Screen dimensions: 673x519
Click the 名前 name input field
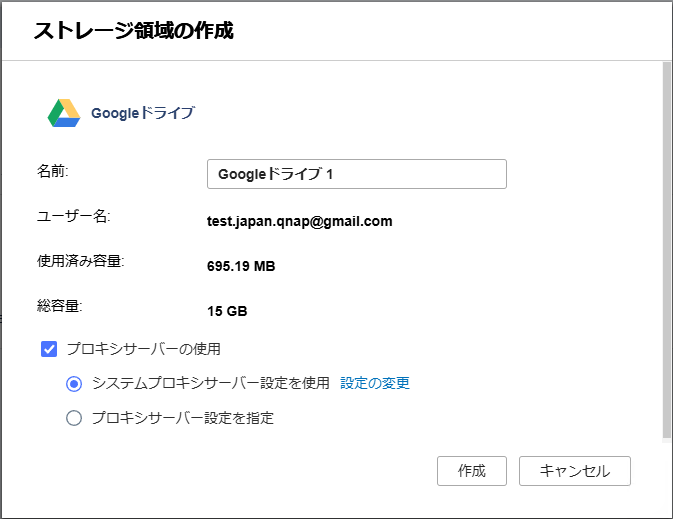(x=356, y=174)
